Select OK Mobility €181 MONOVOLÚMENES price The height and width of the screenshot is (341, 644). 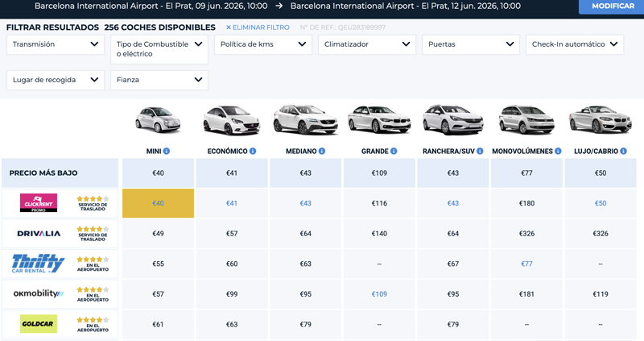tap(526, 294)
